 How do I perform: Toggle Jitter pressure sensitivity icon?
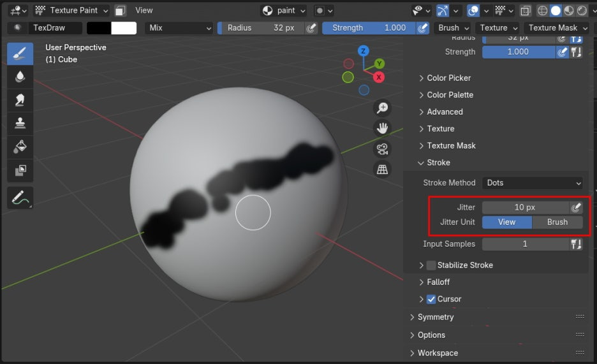pos(576,207)
